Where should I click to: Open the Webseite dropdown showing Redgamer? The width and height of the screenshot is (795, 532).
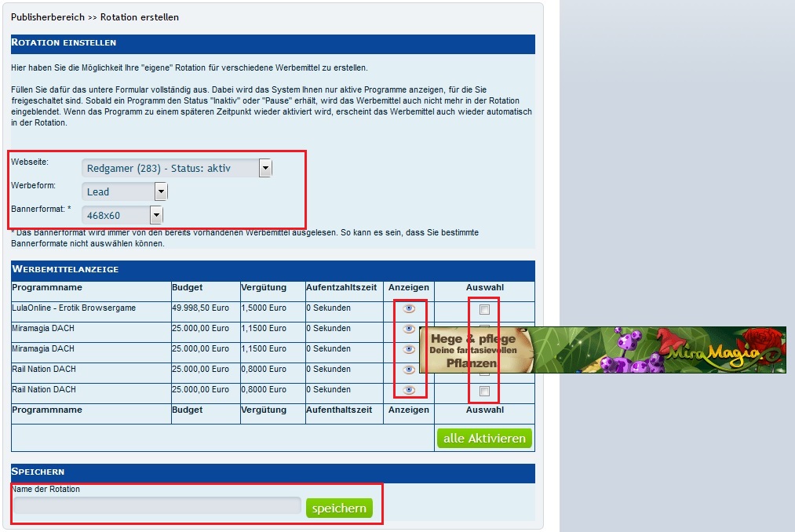coord(265,168)
